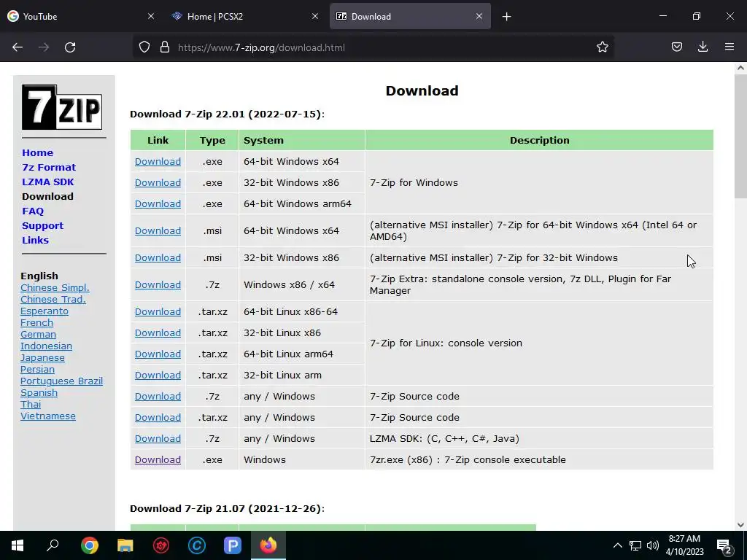Open FAQ in the sidebar
This screenshot has height=560, width=747.
pos(33,211)
